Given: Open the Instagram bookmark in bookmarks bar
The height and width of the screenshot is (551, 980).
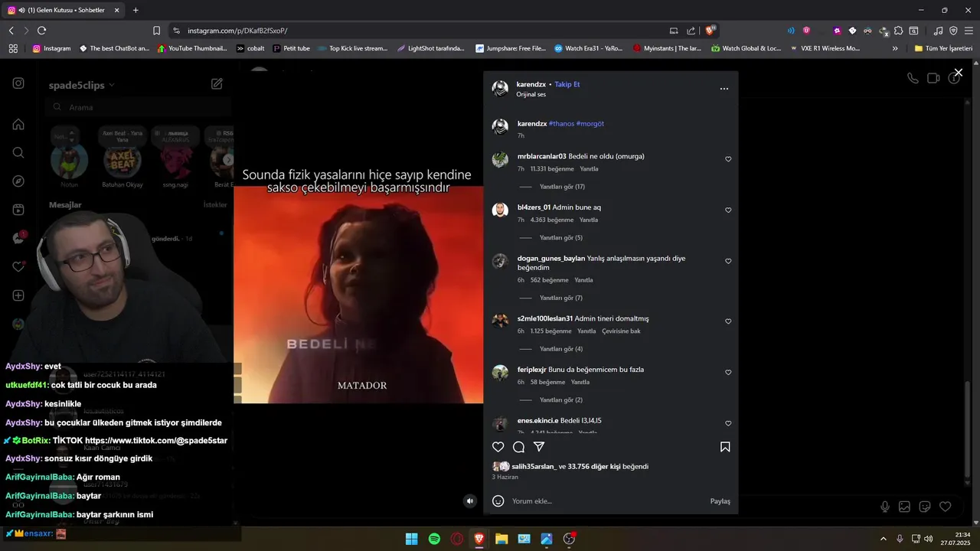Looking at the screenshot, I should tap(51, 48).
